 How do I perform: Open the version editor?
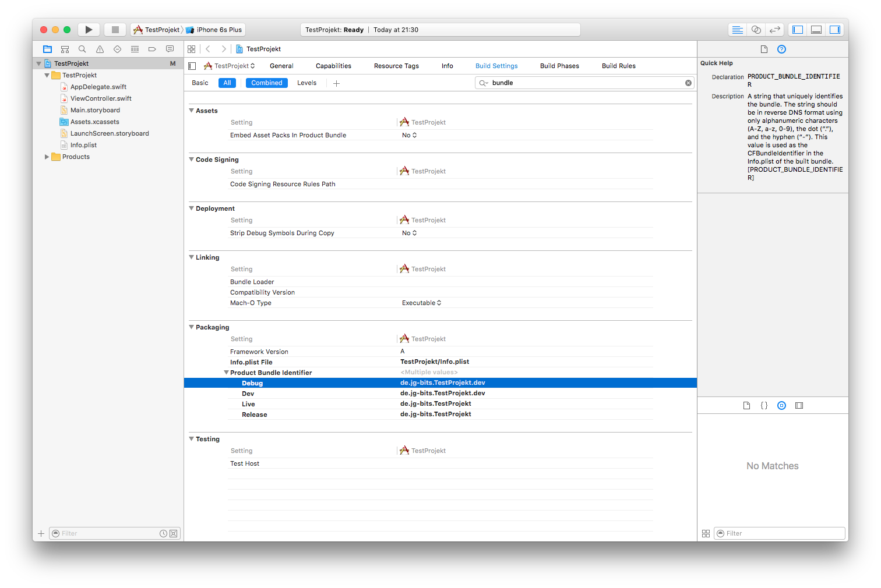pyautogui.click(x=774, y=30)
